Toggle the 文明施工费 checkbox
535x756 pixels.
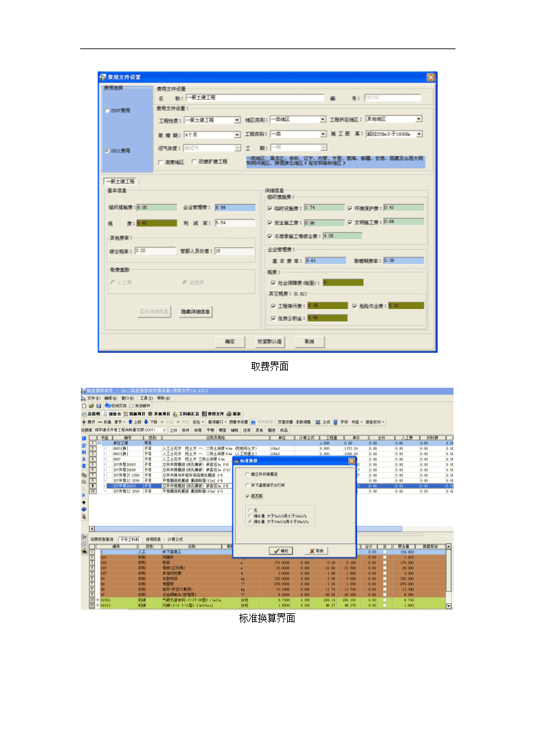[x=350, y=222]
